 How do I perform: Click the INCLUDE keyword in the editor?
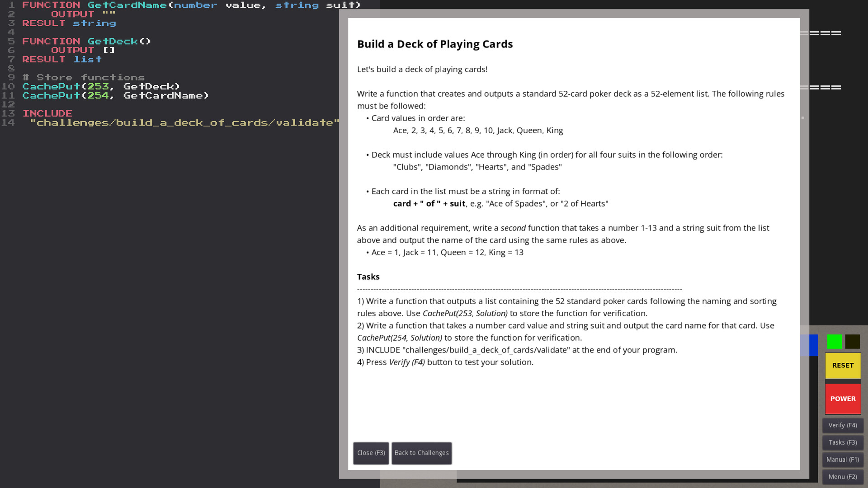pyautogui.click(x=47, y=113)
